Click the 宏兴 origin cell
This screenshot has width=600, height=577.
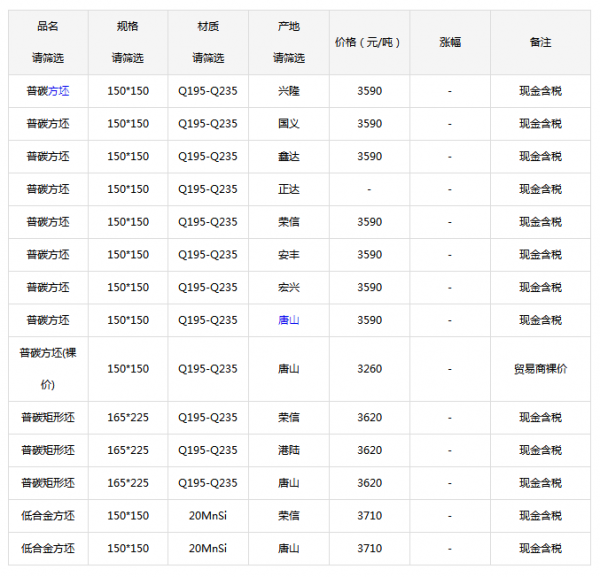[x=289, y=287]
